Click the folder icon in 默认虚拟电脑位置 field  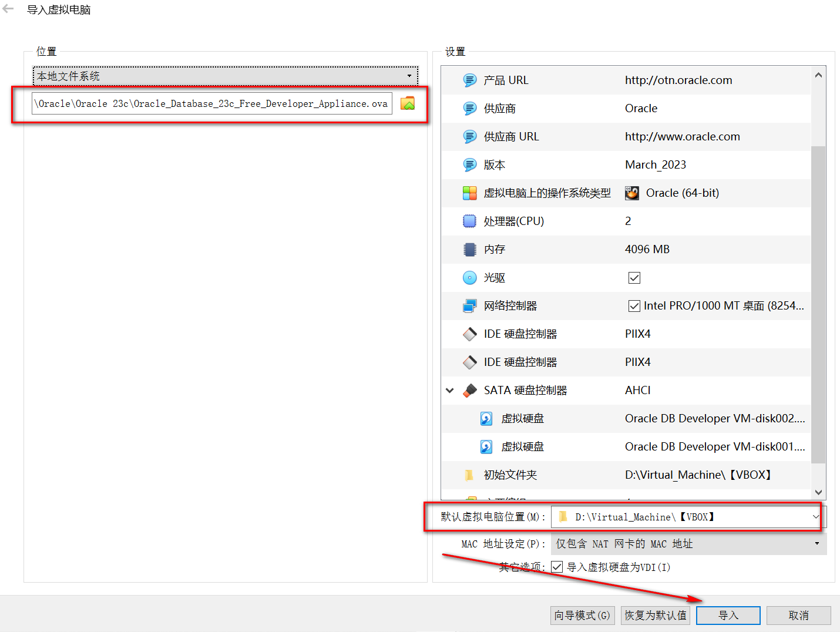click(x=563, y=517)
